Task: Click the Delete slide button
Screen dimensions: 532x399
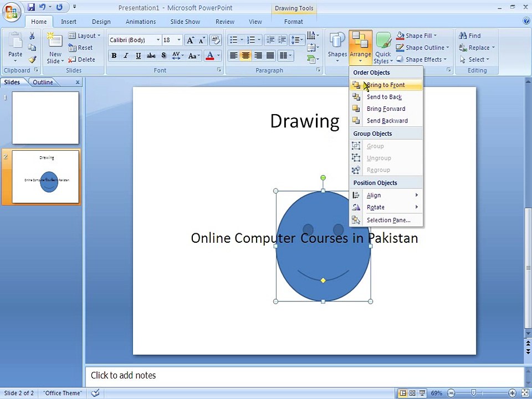Action: pyautogui.click(x=81, y=59)
